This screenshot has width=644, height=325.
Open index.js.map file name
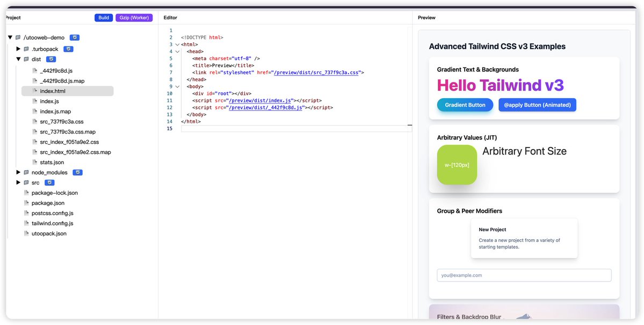coord(55,112)
